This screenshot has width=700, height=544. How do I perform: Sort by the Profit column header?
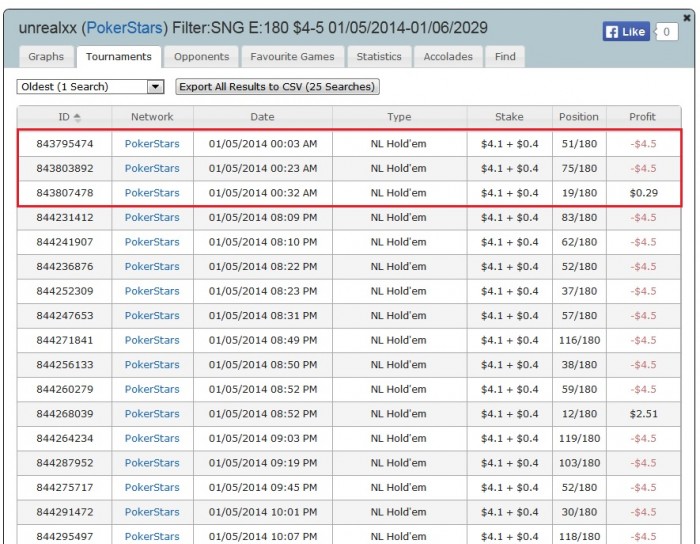(642, 117)
